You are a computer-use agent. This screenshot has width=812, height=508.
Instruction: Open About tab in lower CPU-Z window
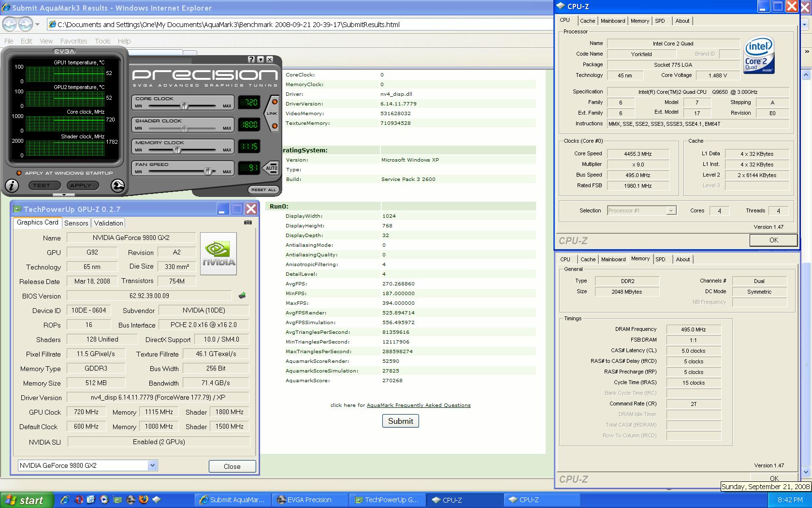pos(682,259)
